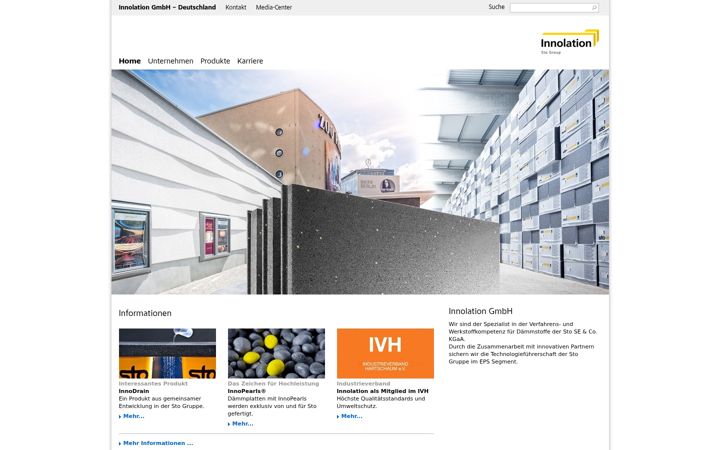720x450 pixels.
Task: Follow the Mehr link under InnoDrain
Action: [x=132, y=416]
